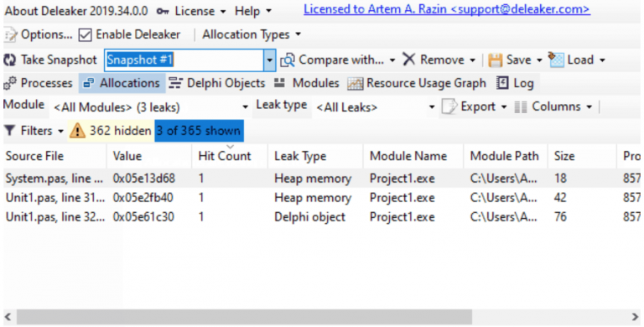Viewport: 644px width, 327px height.
Task: Click the Remove X icon
Action: click(x=408, y=60)
